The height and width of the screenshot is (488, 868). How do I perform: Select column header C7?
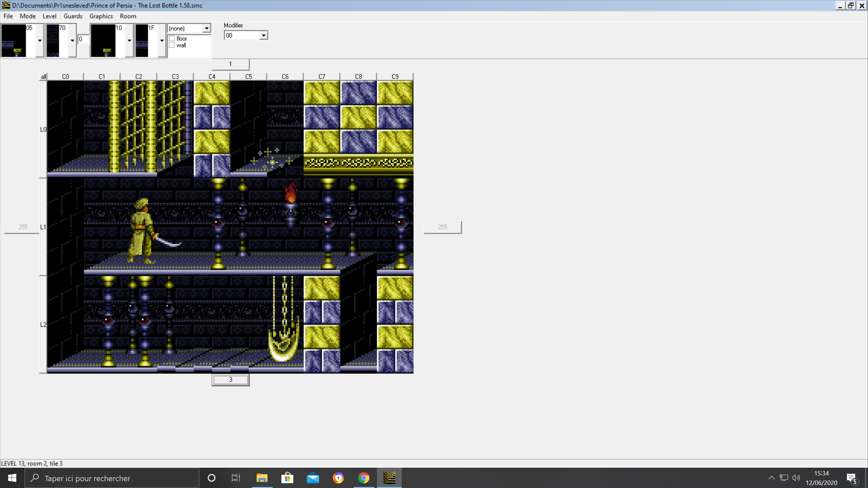click(x=322, y=77)
